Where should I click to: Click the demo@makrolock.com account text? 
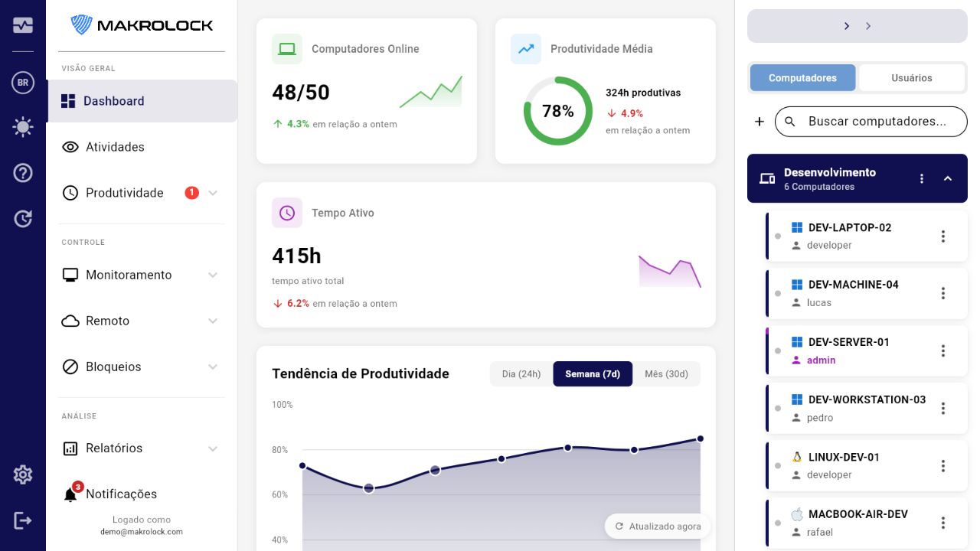coord(142,532)
